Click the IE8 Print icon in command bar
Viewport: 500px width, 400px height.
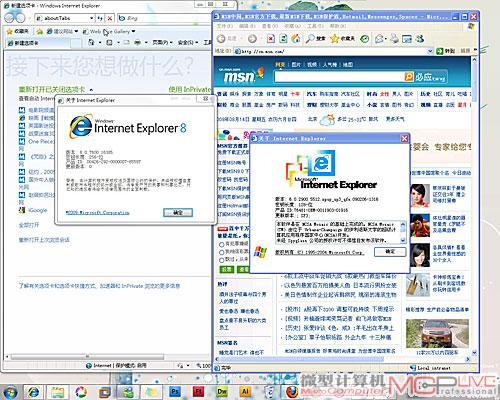coord(137,42)
